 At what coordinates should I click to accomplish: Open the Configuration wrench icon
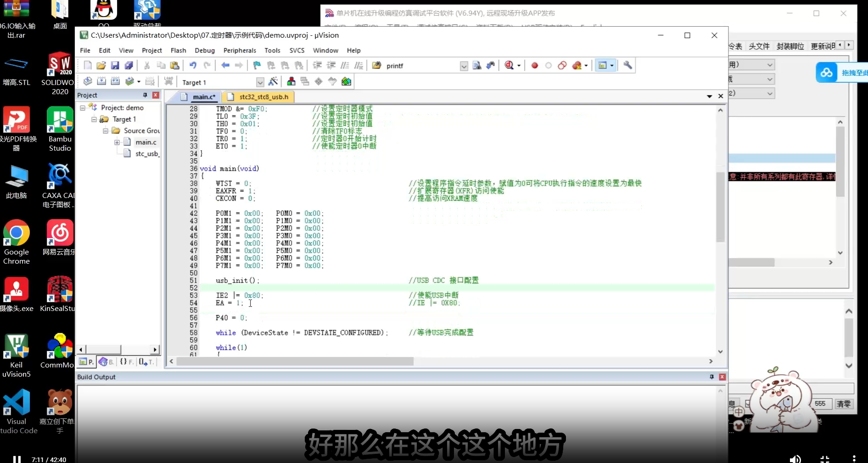(x=628, y=66)
